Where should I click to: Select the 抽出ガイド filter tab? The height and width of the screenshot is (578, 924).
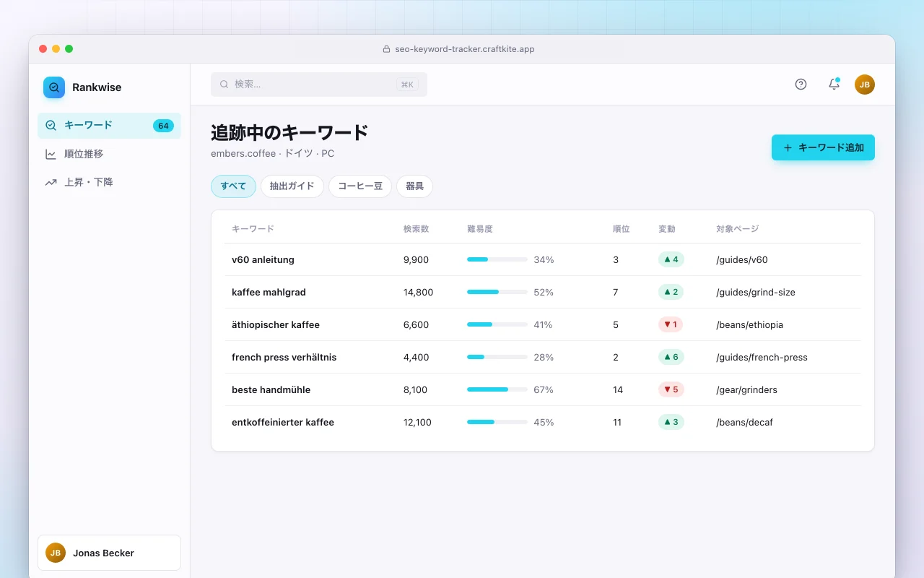pyautogui.click(x=292, y=186)
